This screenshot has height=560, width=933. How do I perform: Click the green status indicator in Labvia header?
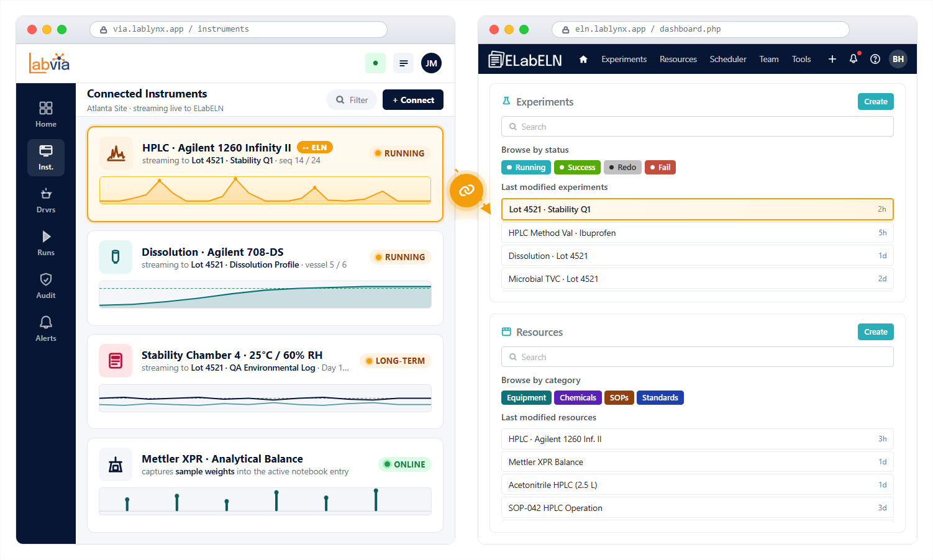(x=375, y=63)
